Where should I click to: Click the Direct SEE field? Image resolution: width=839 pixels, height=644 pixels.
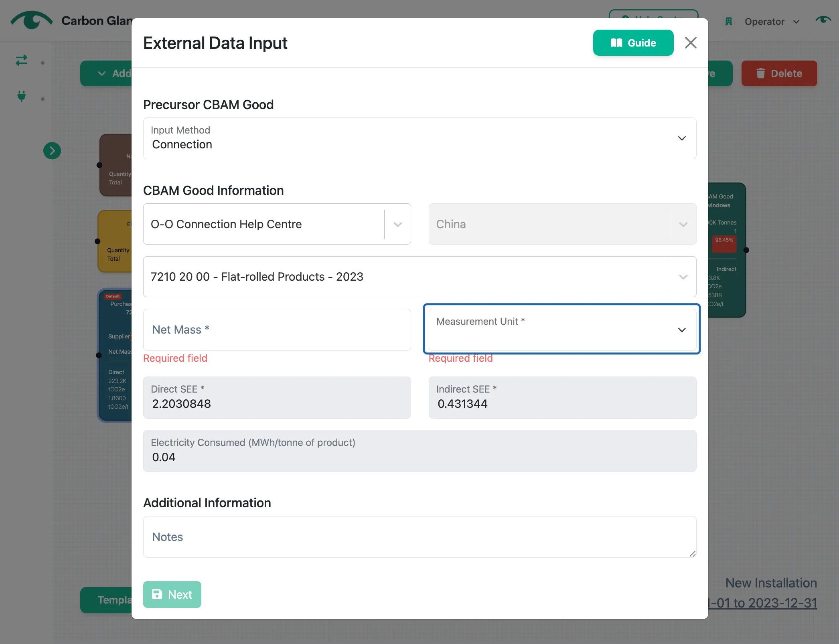(277, 397)
